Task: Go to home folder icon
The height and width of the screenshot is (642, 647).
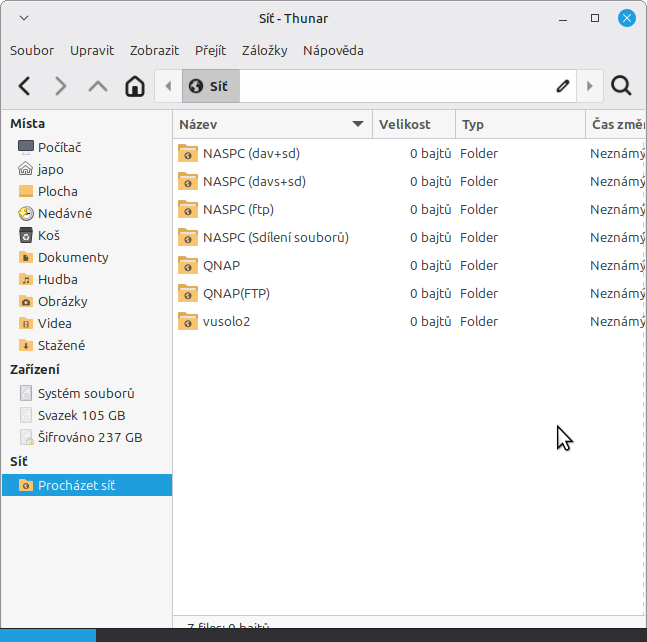Action: pyautogui.click(x=135, y=86)
